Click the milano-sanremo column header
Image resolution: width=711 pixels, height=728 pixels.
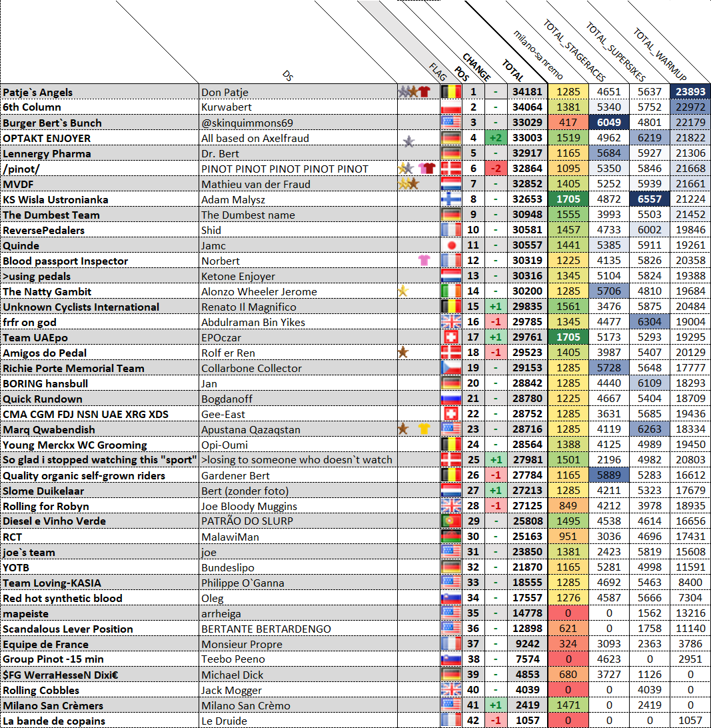point(538,55)
